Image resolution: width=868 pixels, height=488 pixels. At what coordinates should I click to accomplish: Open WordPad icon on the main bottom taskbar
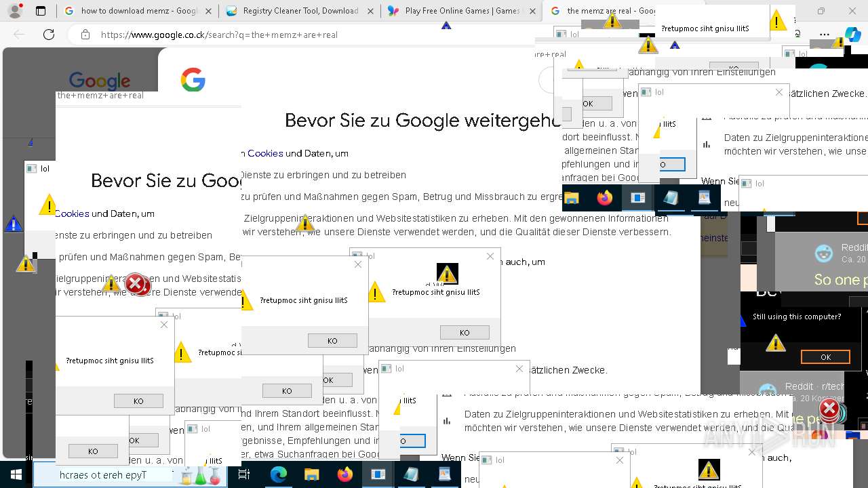click(444, 474)
